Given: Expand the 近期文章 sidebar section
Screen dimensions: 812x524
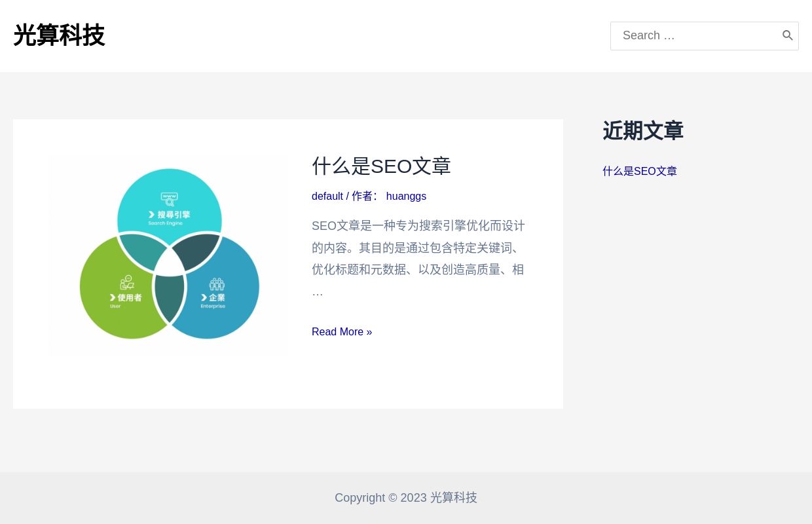Looking at the screenshot, I should [x=643, y=131].
